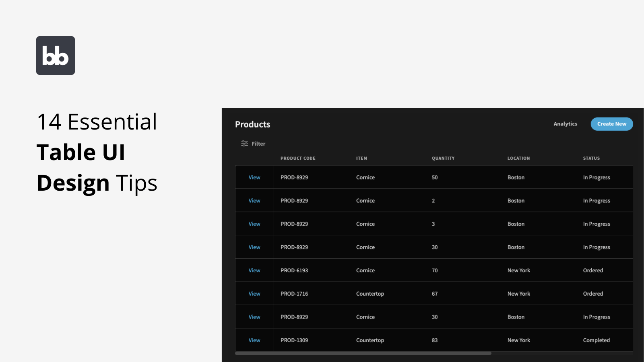644x362 pixels.
Task: View the PROD-6193 Cornice entry
Action: [x=254, y=270]
